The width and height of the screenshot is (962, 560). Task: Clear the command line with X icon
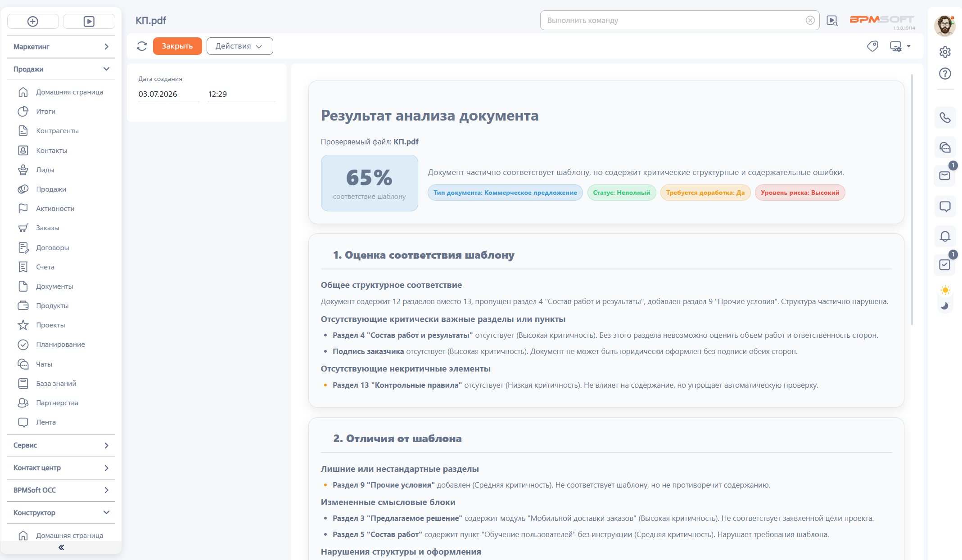pos(810,20)
